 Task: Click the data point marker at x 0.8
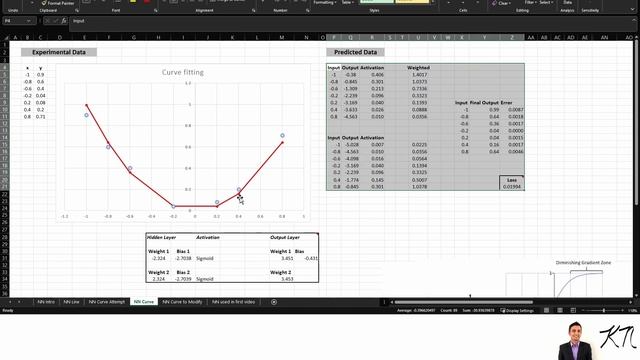tap(282, 136)
